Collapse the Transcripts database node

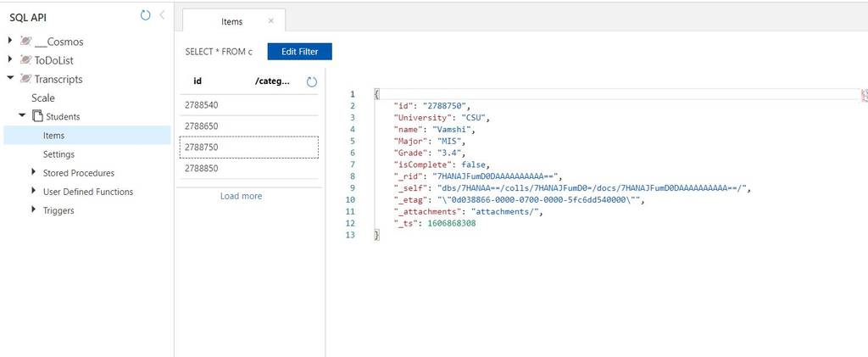(10, 79)
